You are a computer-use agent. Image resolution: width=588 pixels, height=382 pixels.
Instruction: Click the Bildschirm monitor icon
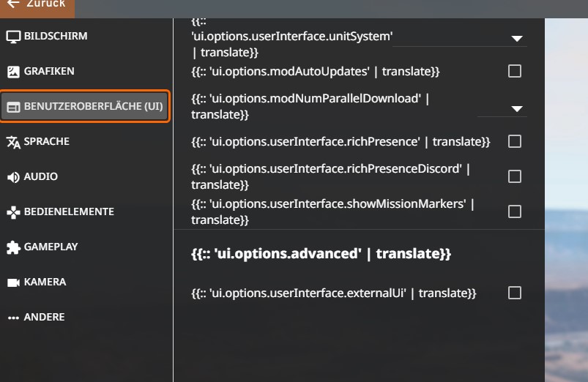point(13,37)
